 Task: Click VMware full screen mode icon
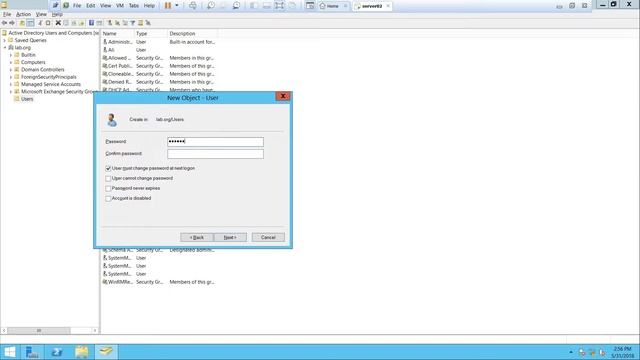280,6
